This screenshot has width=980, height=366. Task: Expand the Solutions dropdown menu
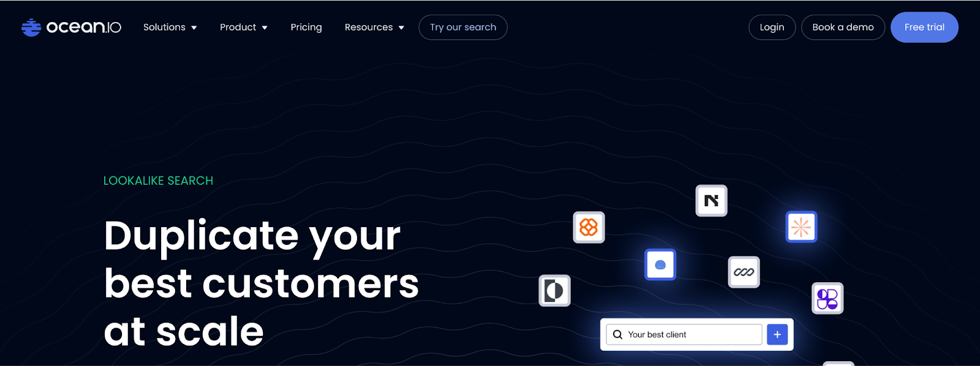click(x=170, y=28)
